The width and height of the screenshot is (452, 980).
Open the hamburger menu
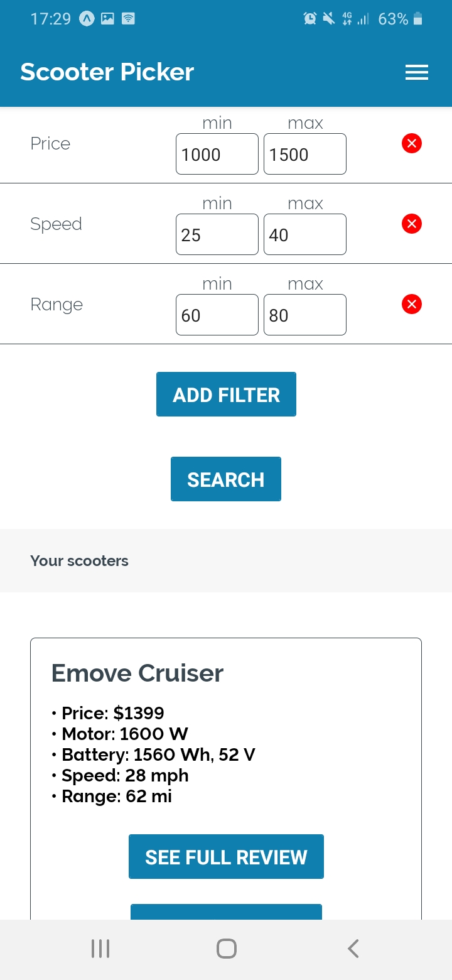(x=416, y=72)
